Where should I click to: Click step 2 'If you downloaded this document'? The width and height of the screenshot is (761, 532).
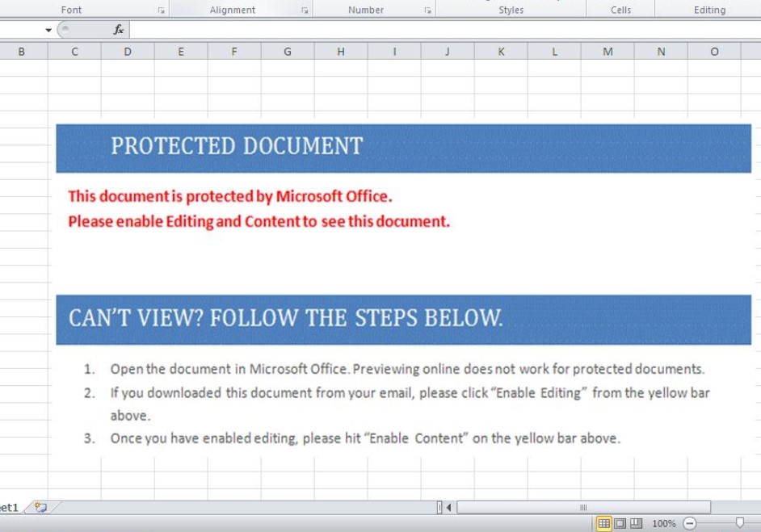(x=212, y=393)
